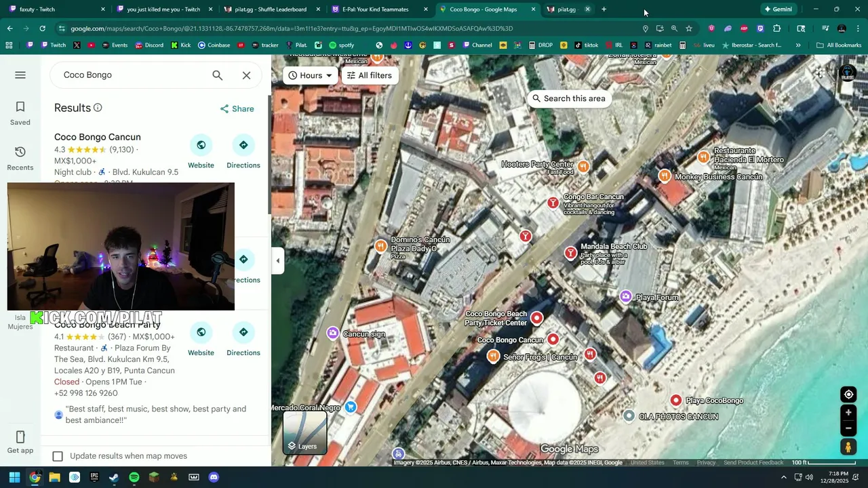Zoom out on the map
The width and height of the screenshot is (868, 488).
tap(848, 428)
